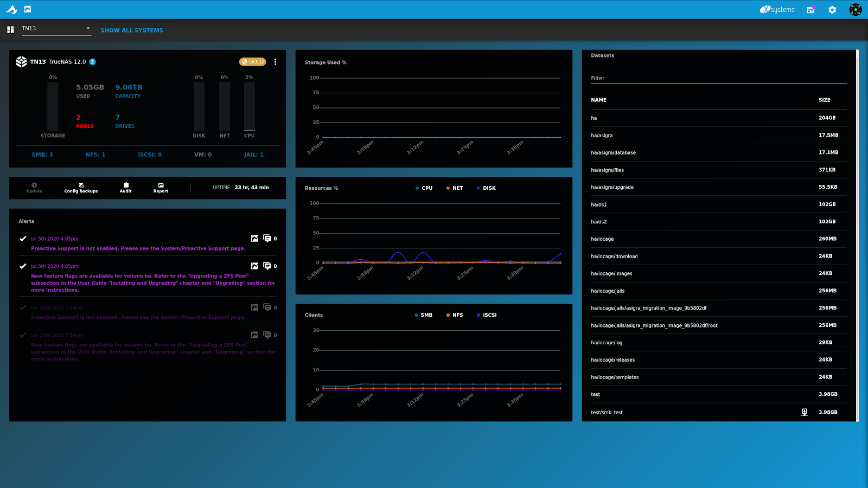868x488 pixels.
Task: Open the settings gear menu
Action: tap(832, 10)
